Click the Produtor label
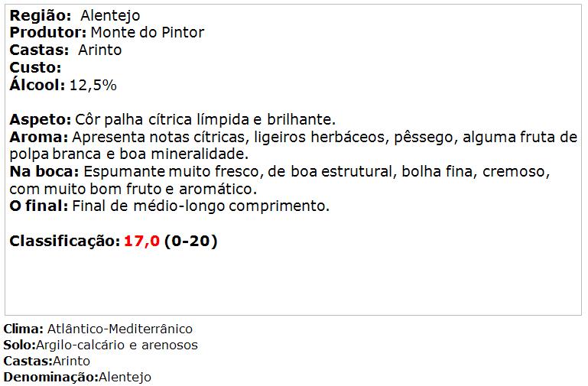This screenshot has height=386, width=588. (48, 33)
